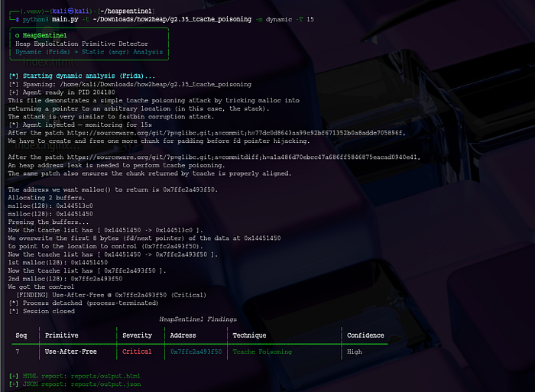Click the 'High' confidence cell
The width and height of the screenshot is (535, 392).
click(x=355, y=352)
